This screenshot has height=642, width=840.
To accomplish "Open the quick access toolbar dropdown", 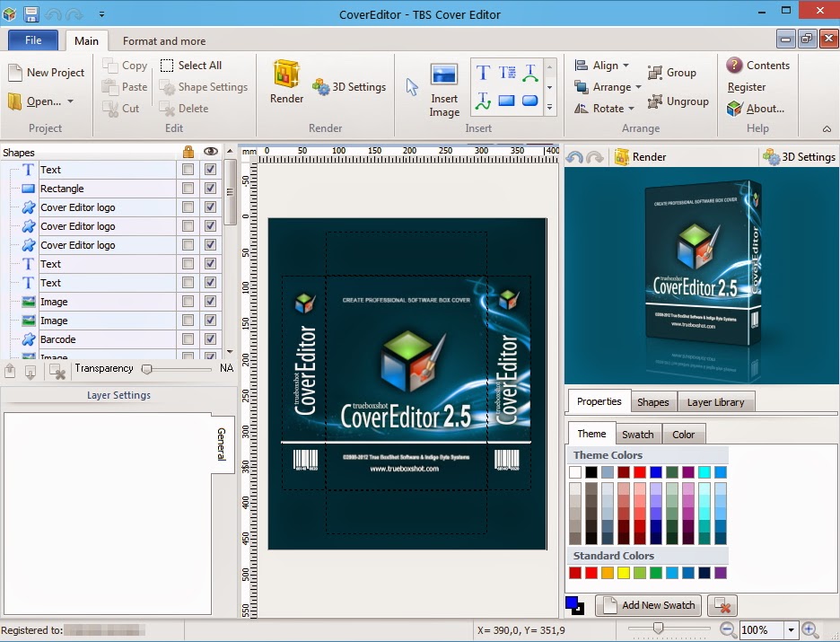I will point(101,14).
